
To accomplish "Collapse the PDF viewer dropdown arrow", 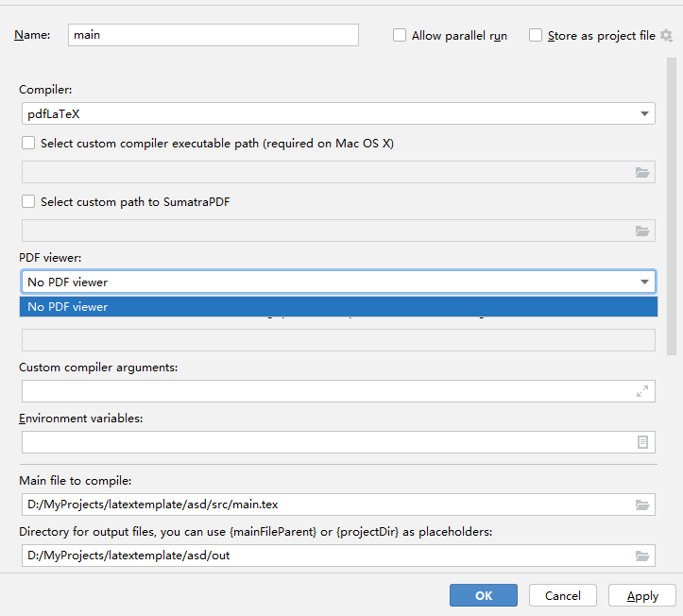I will point(644,282).
